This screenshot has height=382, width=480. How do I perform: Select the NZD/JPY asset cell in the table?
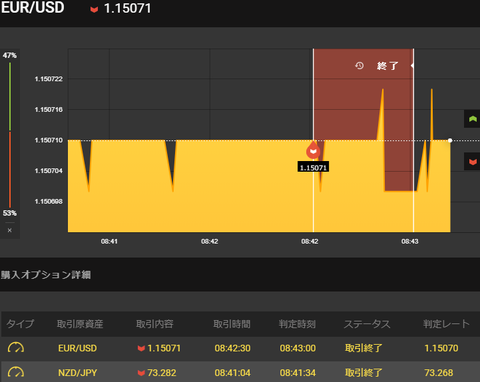(x=77, y=373)
